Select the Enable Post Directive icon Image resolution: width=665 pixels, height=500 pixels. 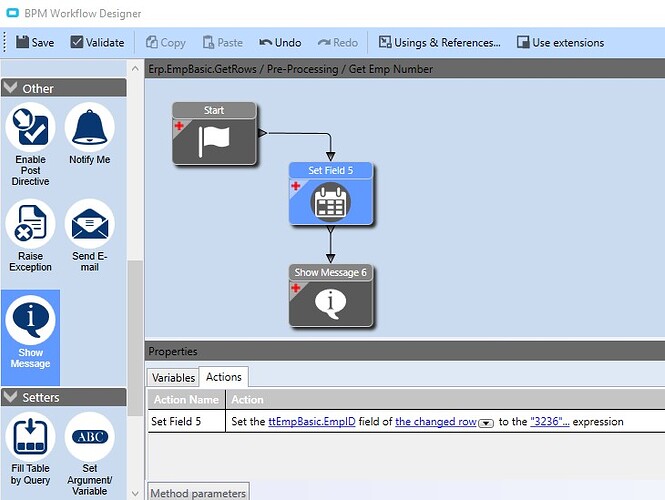click(x=30, y=127)
